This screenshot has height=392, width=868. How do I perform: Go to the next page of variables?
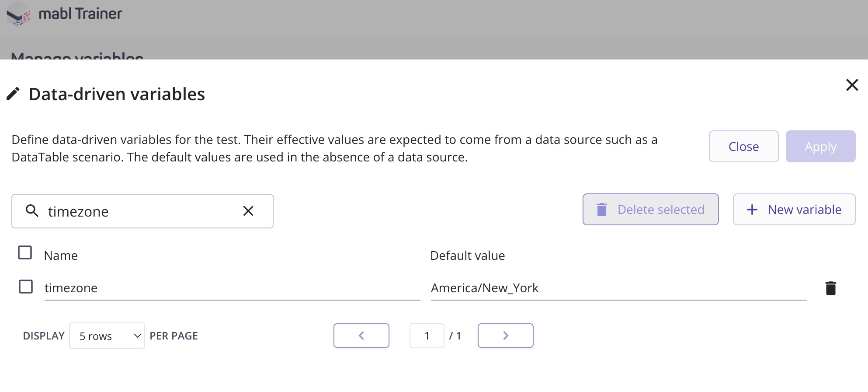pyautogui.click(x=505, y=336)
